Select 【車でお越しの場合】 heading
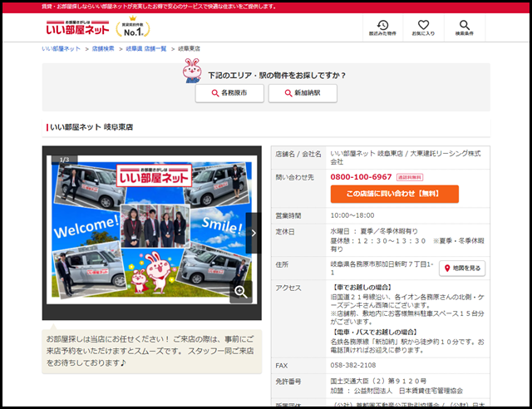The height and width of the screenshot is (409, 532). (x=362, y=288)
